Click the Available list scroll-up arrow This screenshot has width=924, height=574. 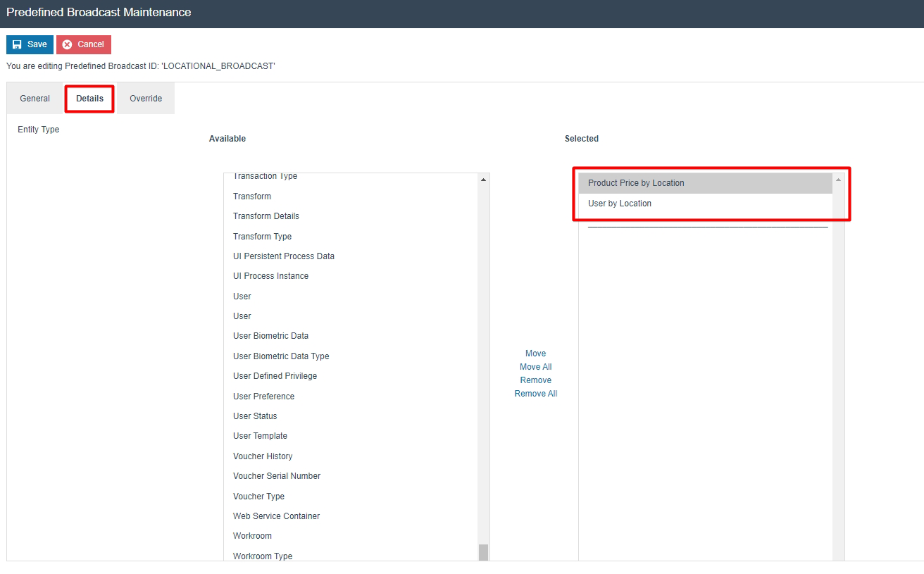pyautogui.click(x=482, y=179)
